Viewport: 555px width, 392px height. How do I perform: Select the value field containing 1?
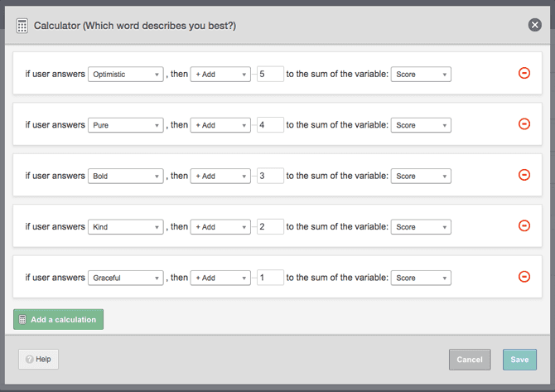[270, 278]
